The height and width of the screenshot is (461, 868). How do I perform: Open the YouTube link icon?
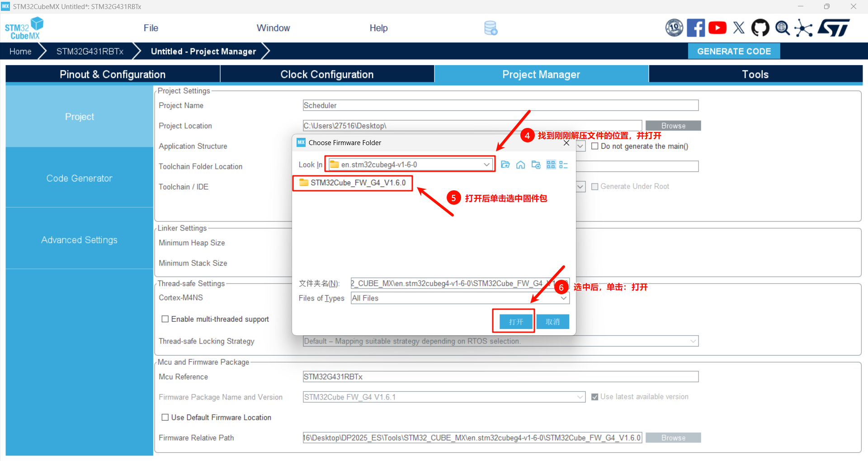coord(717,28)
